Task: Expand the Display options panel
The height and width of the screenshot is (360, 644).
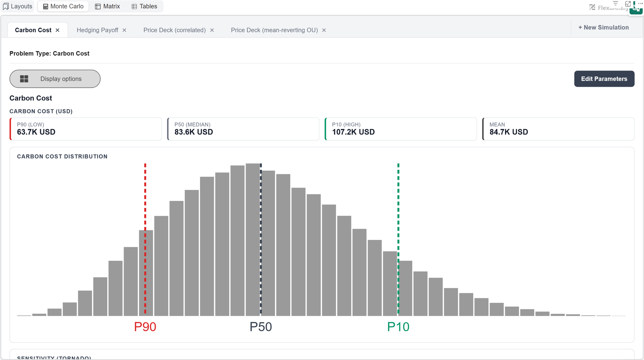Action: [55, 79]
